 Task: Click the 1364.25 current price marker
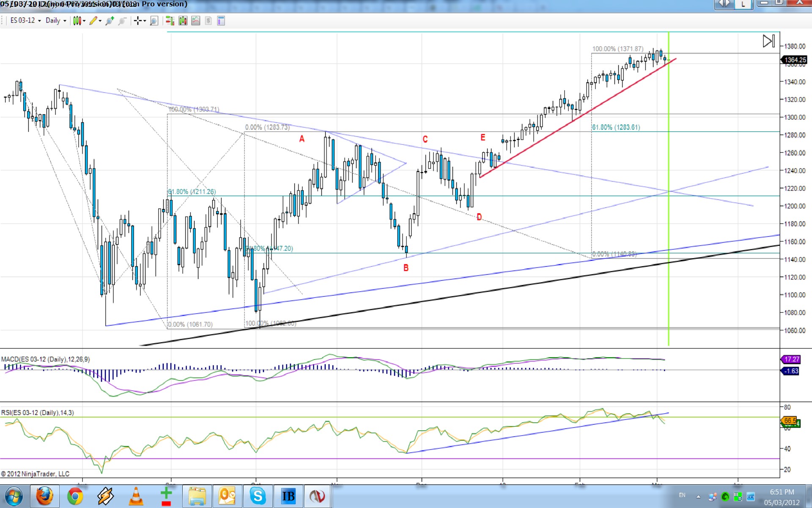pos(795,60)
